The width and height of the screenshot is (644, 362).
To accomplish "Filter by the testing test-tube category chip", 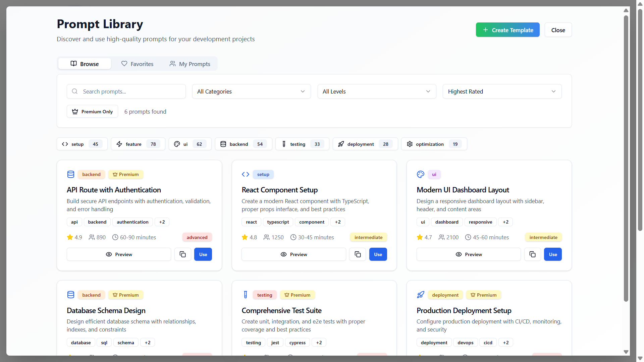I will coord(302,144).
